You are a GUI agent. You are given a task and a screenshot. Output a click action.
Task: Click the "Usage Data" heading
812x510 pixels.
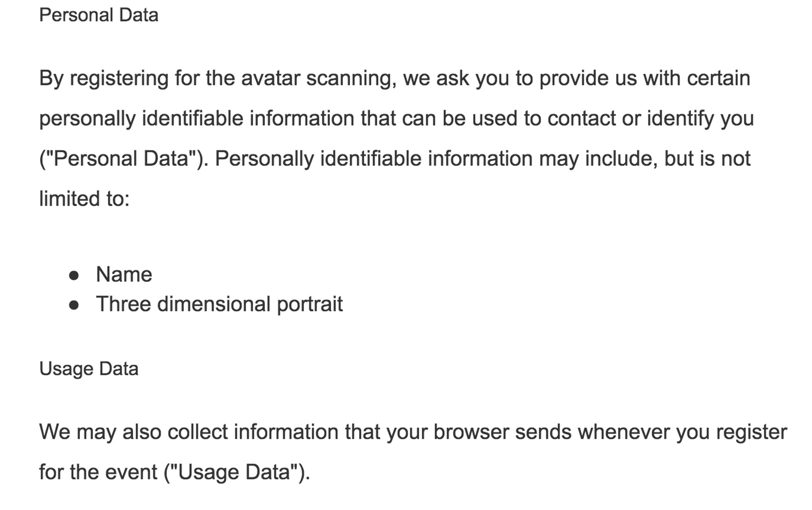89,369
